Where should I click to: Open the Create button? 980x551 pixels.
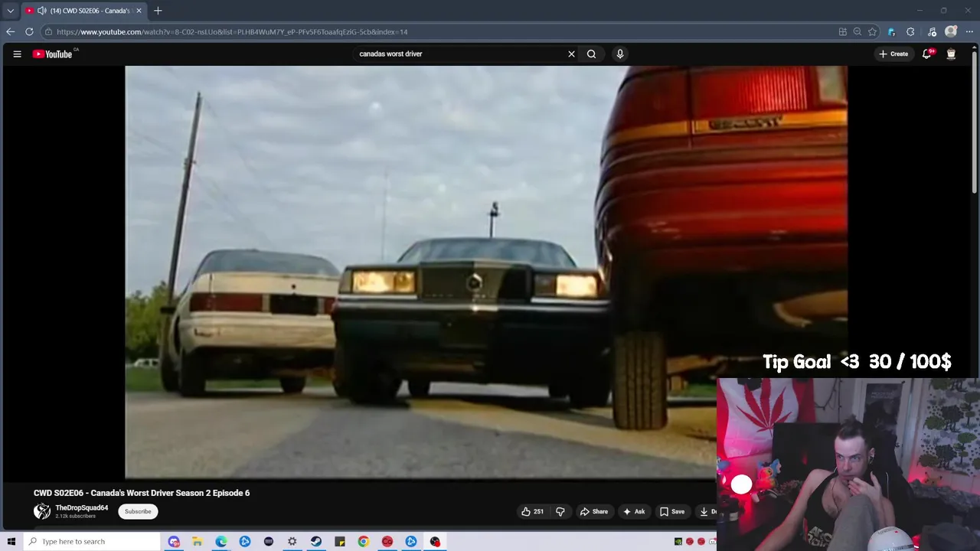[893, 54]
